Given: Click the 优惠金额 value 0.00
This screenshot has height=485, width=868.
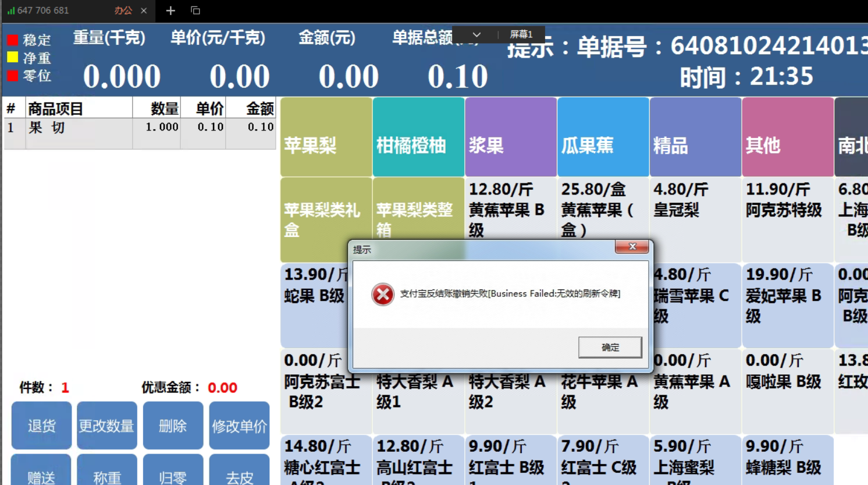Looking at the screenshot, I should click(222, 388).
